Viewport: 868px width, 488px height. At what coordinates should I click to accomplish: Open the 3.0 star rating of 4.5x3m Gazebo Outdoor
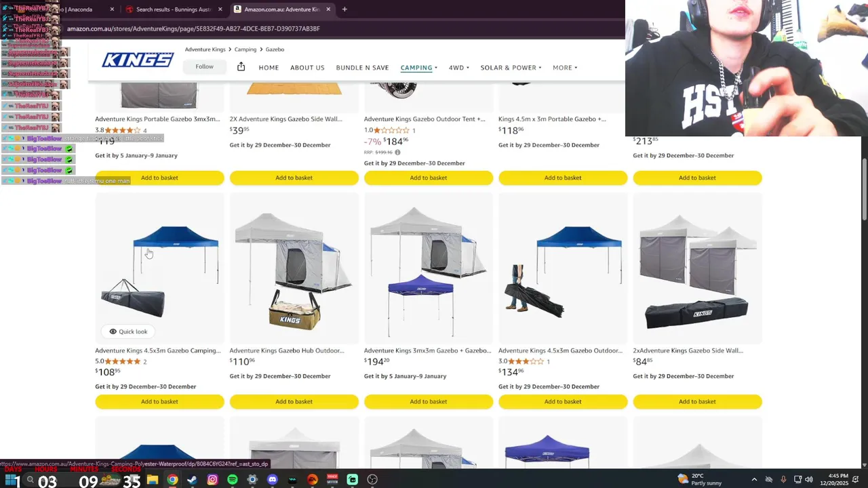526,361
